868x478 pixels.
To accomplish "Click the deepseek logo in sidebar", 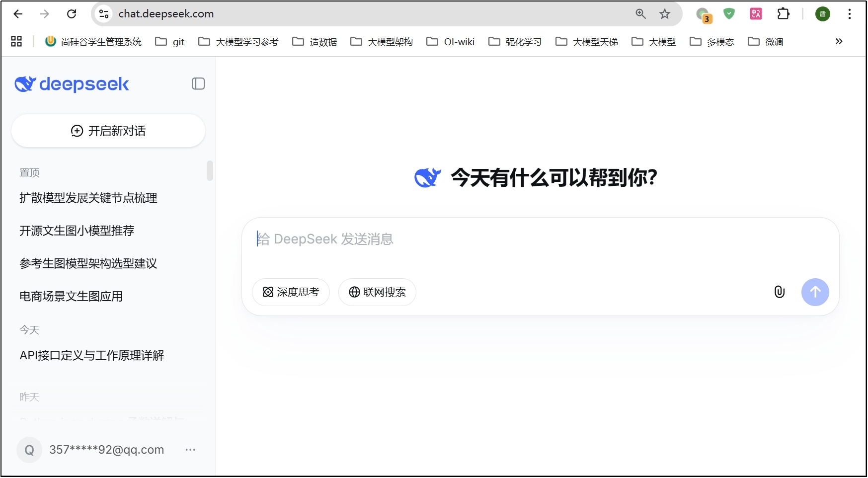I will (72, 84).
